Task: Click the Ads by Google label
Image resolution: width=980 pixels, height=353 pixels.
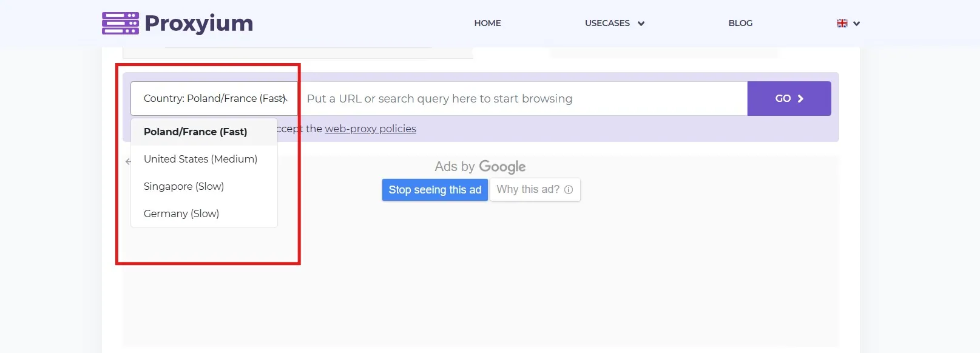Action: point(480,166)
